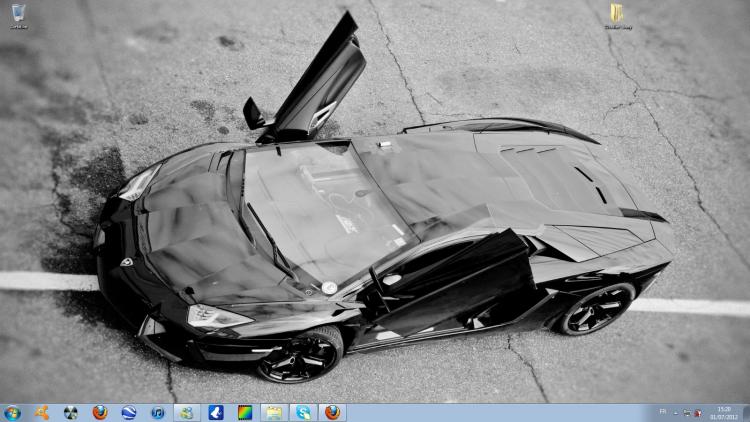Open the network status tray icon

[687, 412]
